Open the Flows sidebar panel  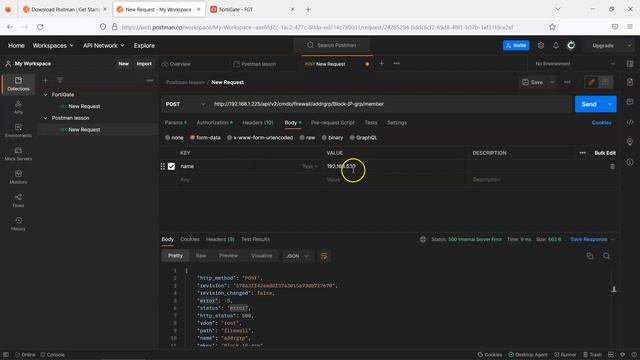point(18,200)
